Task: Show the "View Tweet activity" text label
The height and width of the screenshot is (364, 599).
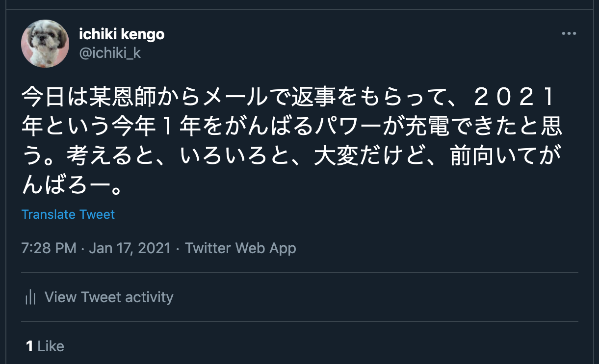Action: (x=109, y=297)
